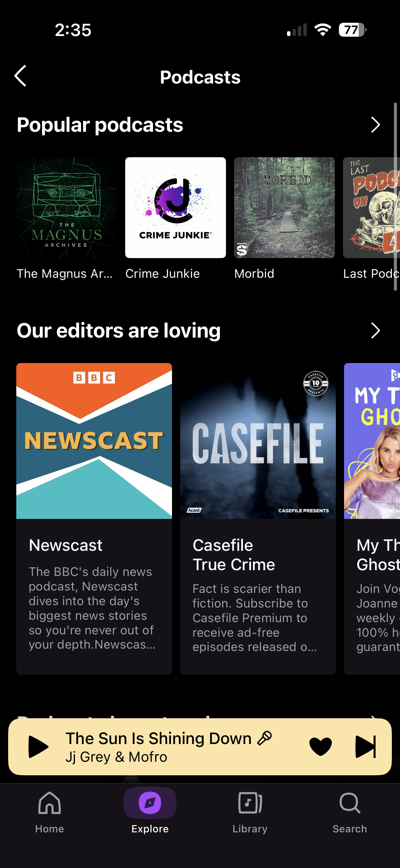Toggle the heart favorite icon

coord(321,746)
